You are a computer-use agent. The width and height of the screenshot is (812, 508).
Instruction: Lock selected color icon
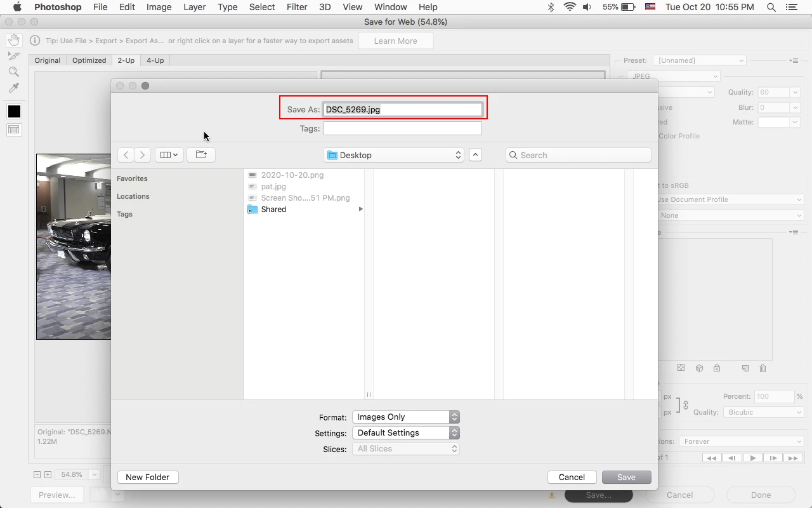pyautogui.click(x=717, y=368)
